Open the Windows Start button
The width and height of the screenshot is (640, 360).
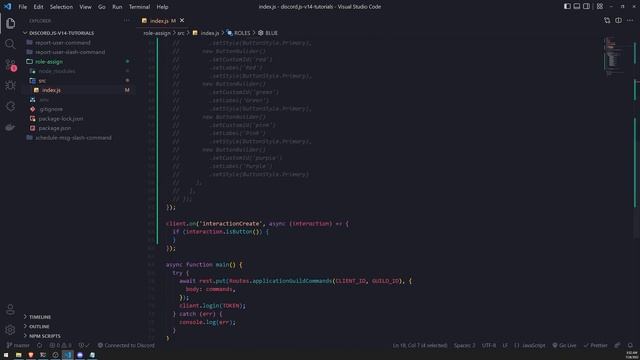6,355
